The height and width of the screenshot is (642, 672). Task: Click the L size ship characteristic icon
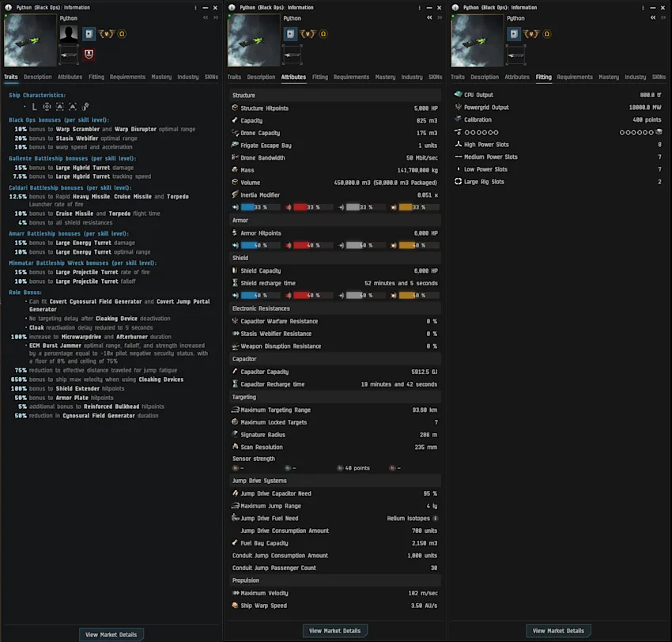(34, 106)
